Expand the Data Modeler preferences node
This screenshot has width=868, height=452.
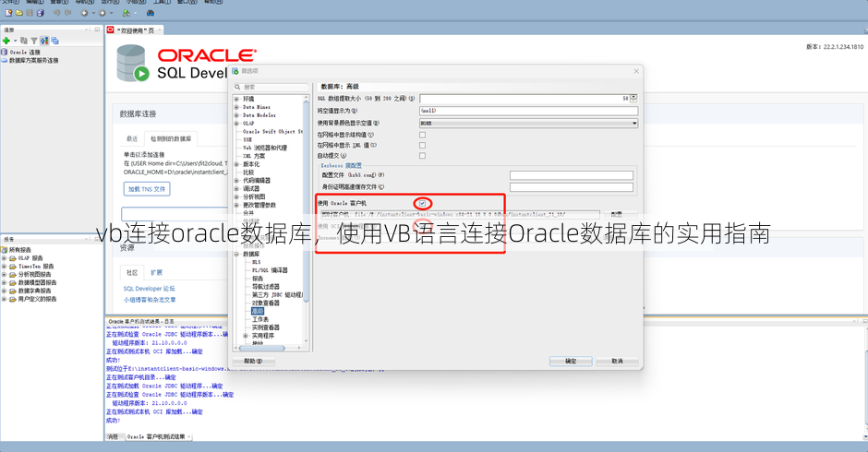click(x=237, y=115)
